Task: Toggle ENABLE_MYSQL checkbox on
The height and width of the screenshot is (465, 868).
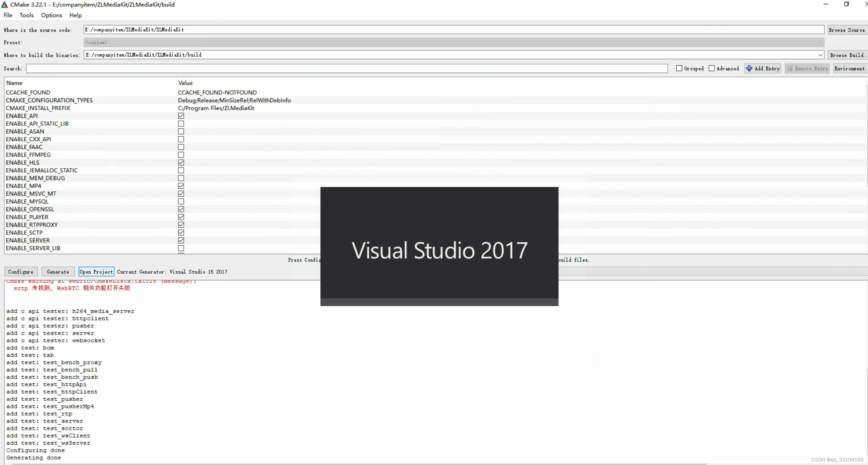Action: point(181,201)
